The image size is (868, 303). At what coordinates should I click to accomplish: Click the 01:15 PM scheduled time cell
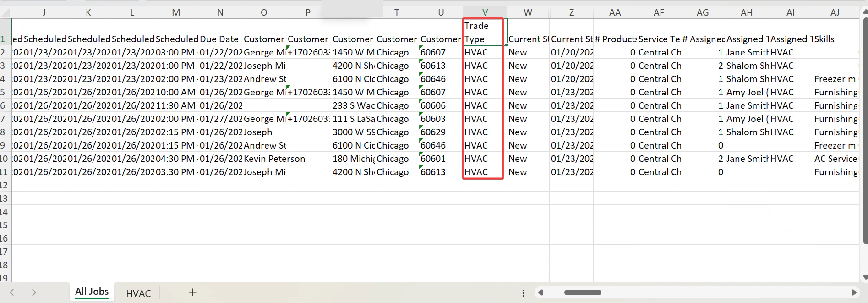(x=176, y=145)
